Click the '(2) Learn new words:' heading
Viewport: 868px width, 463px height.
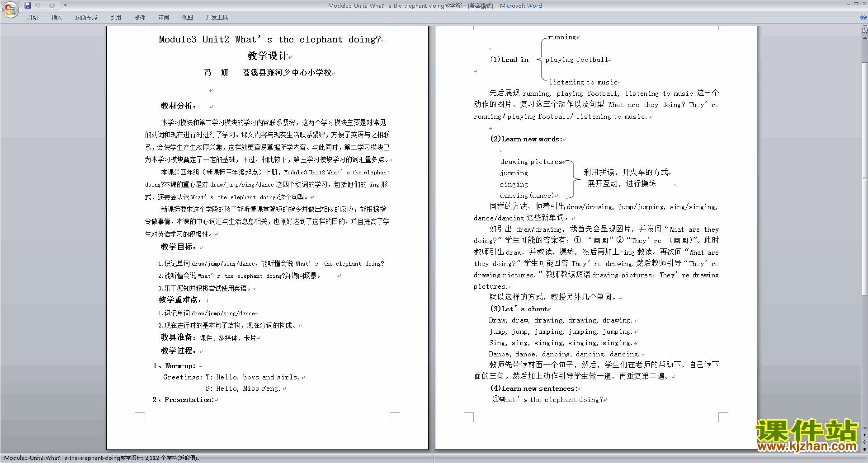pyautogui.click(x=526, y=139)
